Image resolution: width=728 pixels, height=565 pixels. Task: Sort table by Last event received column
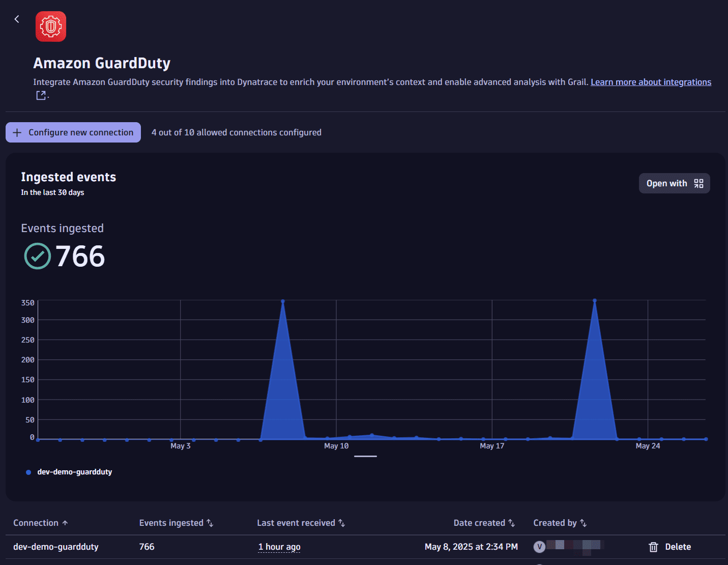[301, 523]
